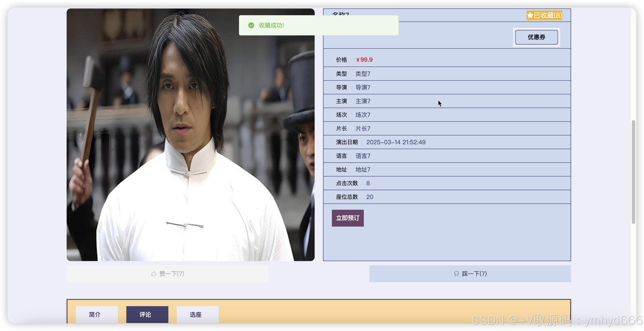
Task: Click the 立即预订 booking button
Action: (x=347, y=218)
